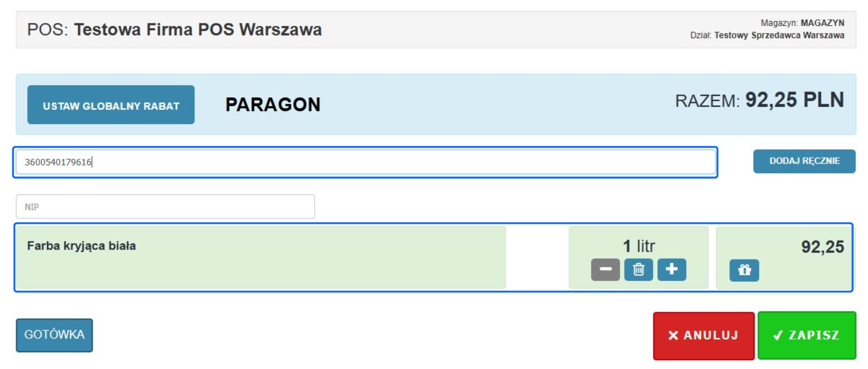
Task: Click the gift icon under the price
Action: click(744, 270)
